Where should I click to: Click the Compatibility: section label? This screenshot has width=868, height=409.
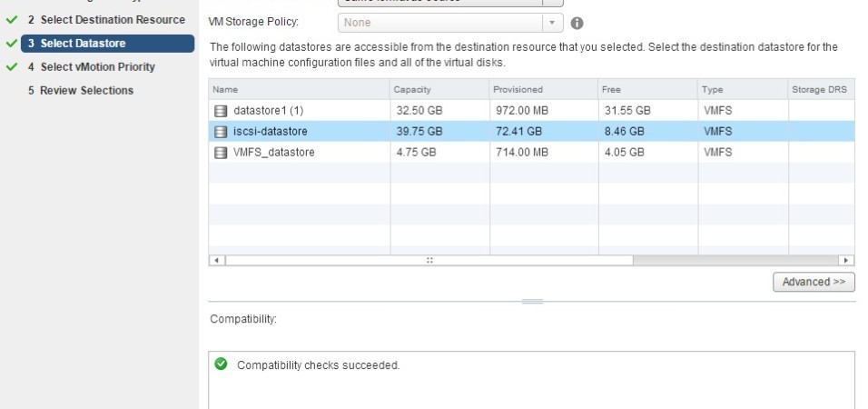click(243, 319)
